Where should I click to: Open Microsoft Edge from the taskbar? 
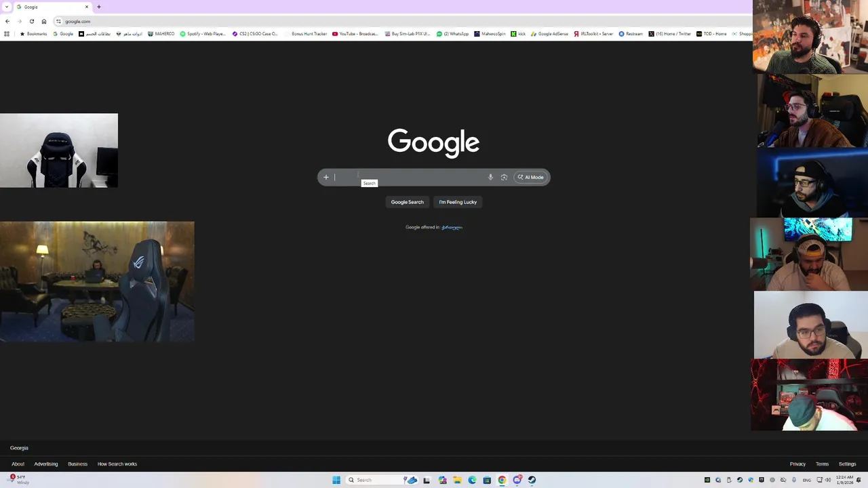click(472, 480)
